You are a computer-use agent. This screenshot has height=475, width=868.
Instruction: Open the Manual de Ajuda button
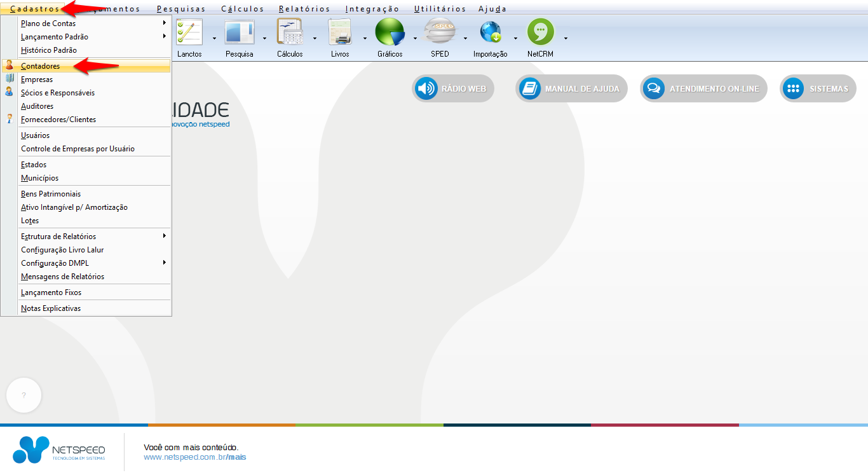tap(571, 89)
